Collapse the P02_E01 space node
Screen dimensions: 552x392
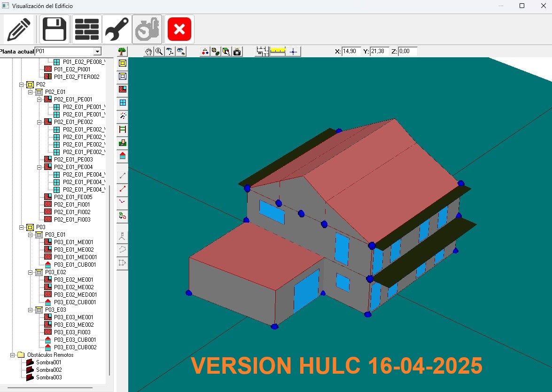pyautogui.click(x=31, y=92)
